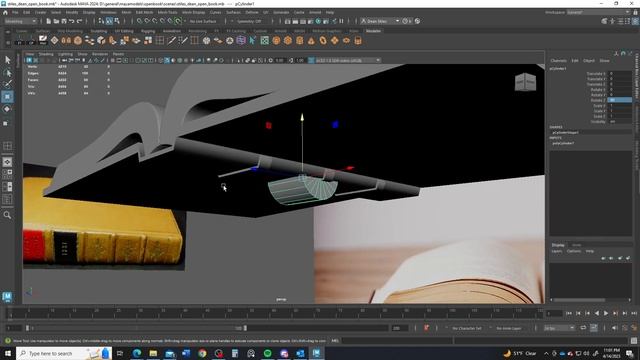Viewport: 640px width, 360px height.
Task: Click Channels in the Channel Box
Action: 558,60
